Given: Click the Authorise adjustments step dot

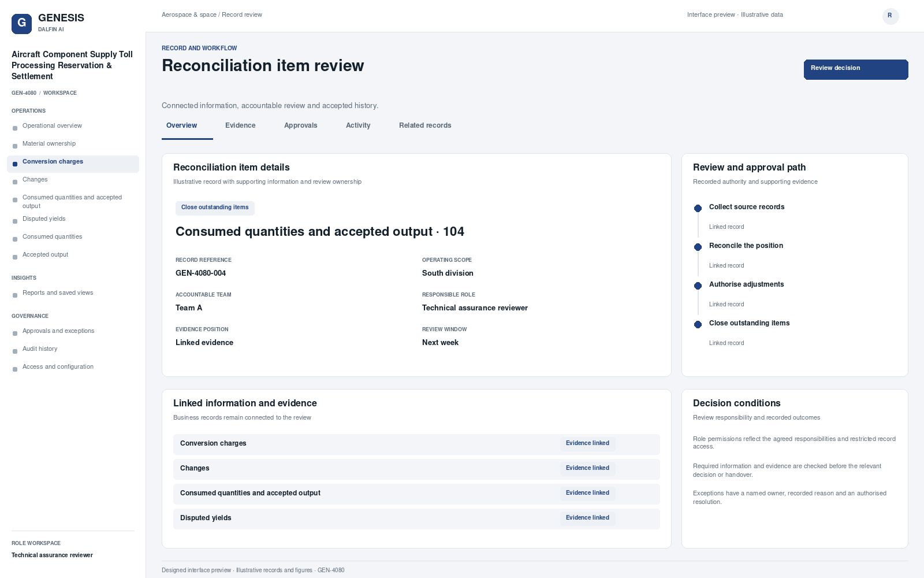Looking at the screenshot, I should [698, 286].
